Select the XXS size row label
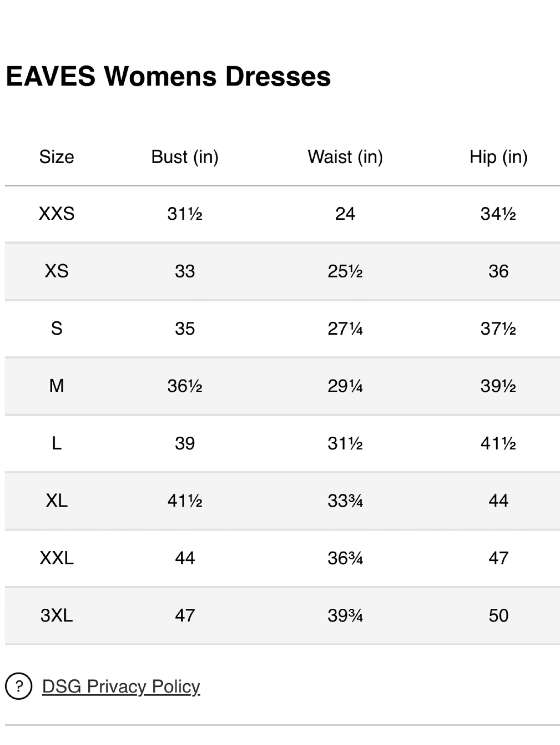Image resolution: width=560 pixels, height=745 pixels. click(57, 213)
